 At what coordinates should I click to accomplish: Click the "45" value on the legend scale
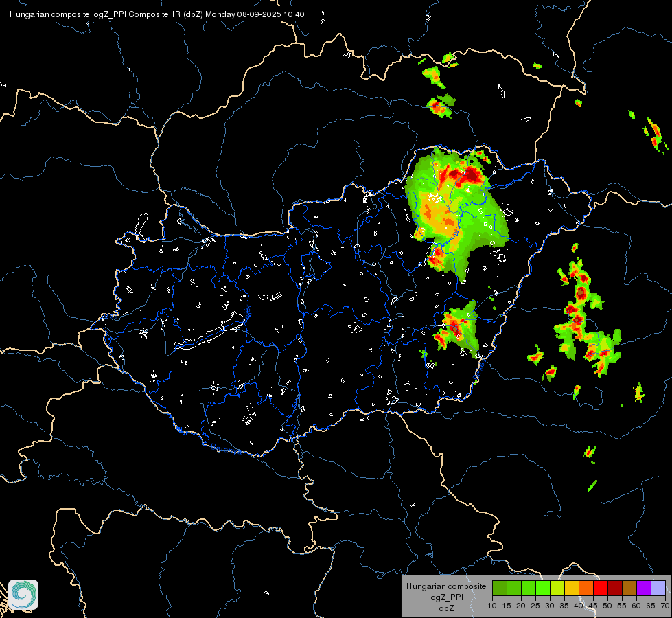point(592,606)
